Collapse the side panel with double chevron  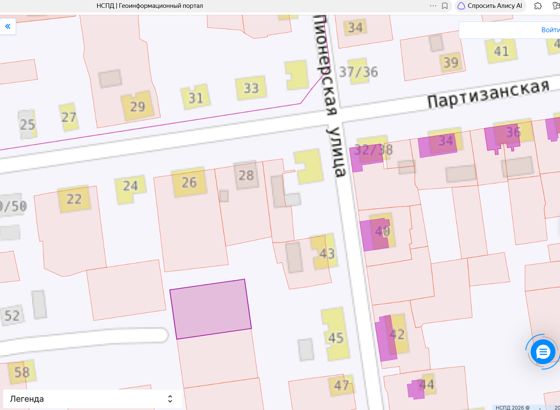click(8, 26)
